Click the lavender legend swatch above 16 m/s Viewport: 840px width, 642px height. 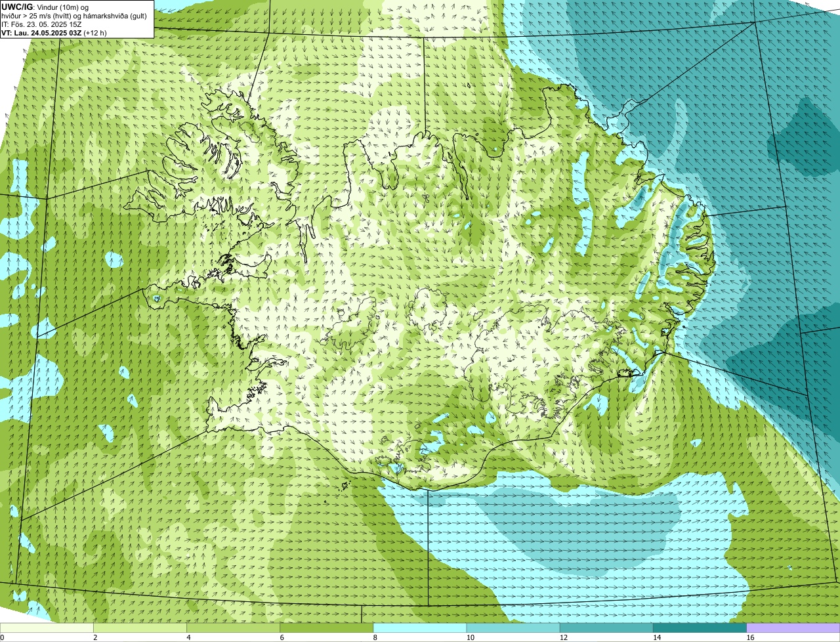click(793, 628)
